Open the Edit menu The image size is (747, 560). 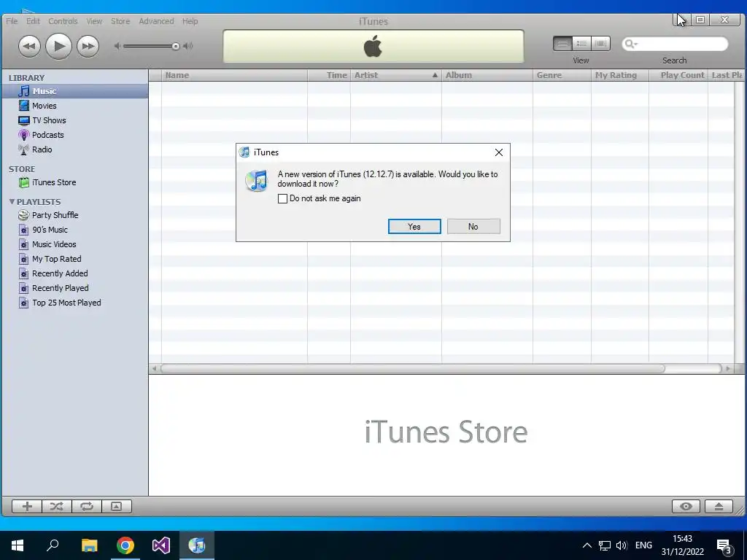coord(33,21)
